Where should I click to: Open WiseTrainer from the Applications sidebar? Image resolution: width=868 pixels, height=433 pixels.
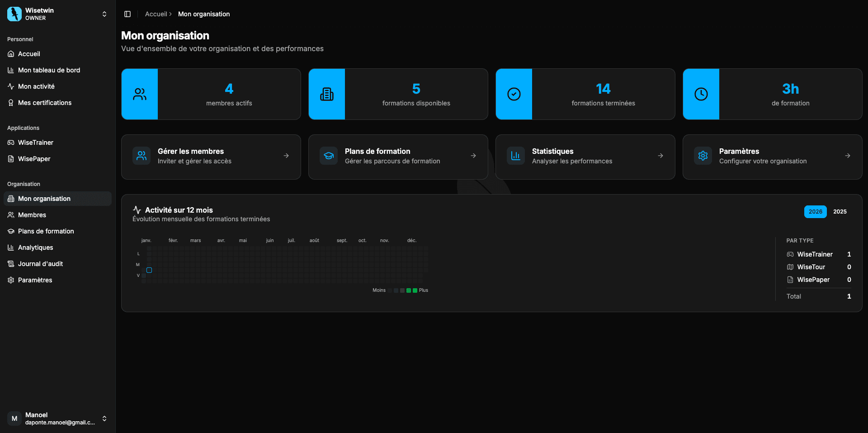[35, 142]
